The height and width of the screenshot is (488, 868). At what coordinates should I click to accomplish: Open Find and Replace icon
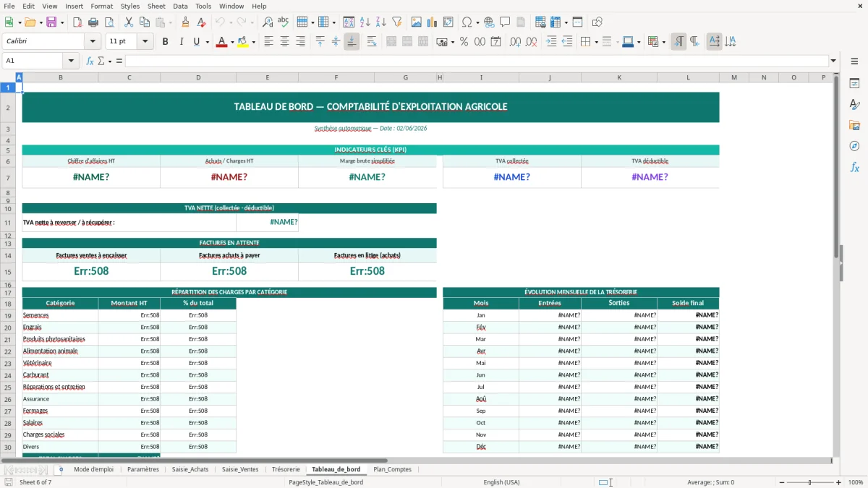point(268,22)
